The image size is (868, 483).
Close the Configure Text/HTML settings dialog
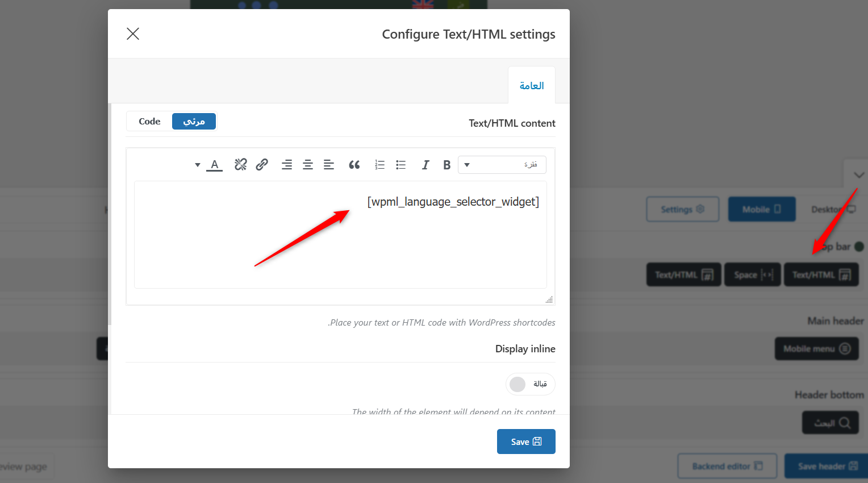pos(133,34)
